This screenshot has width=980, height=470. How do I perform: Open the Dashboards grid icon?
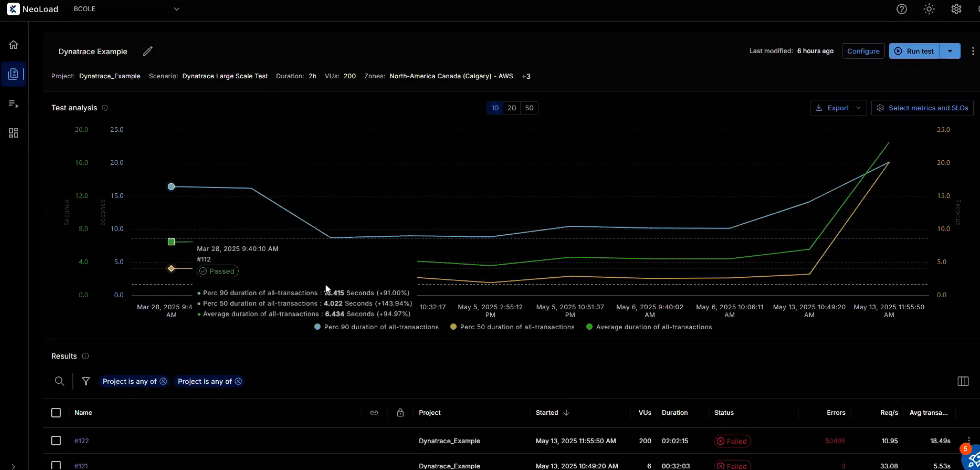[x=13, y=133]
